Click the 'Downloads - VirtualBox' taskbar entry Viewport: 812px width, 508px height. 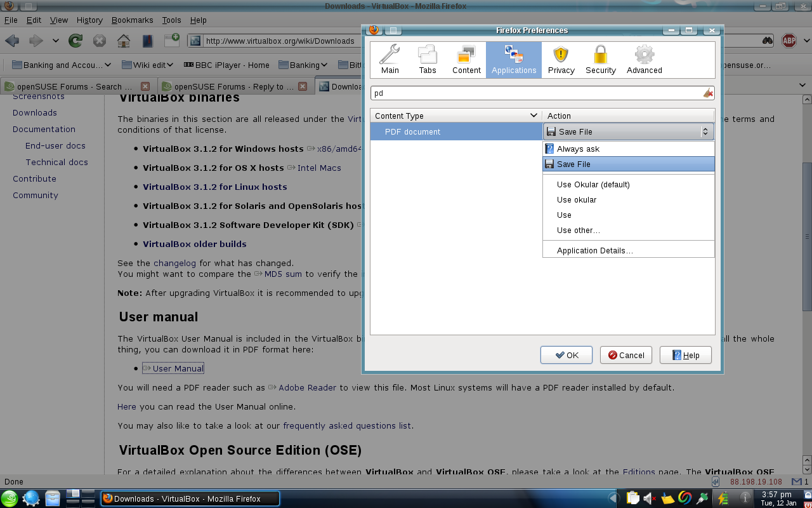190,498
